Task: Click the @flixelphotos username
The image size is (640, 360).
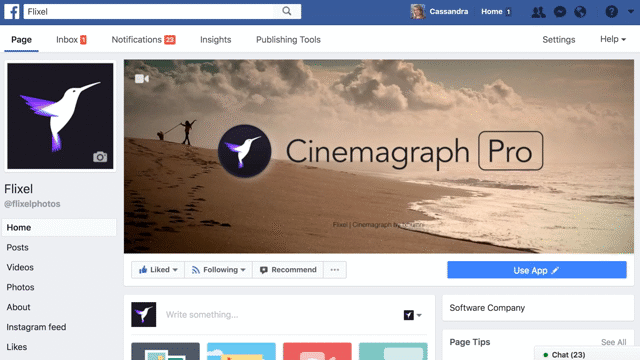Action: (32, 204)
